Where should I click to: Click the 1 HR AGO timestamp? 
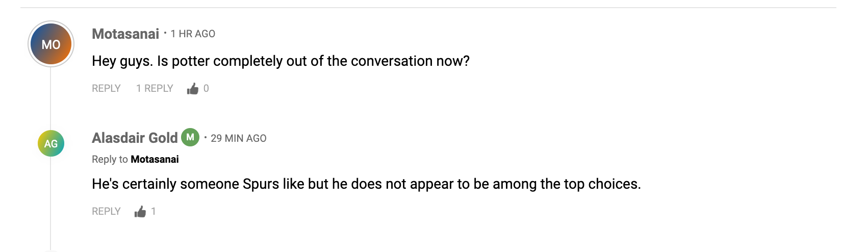coord(193,34)
